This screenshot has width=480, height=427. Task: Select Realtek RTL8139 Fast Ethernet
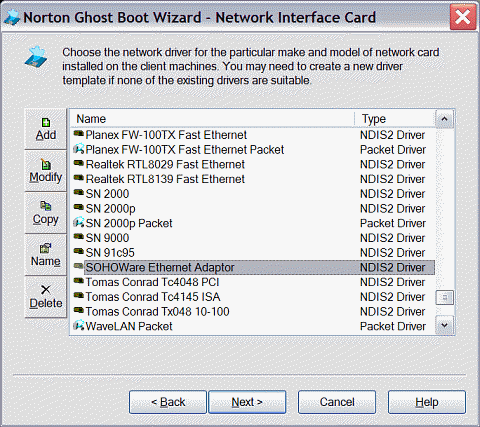point(253,179)
